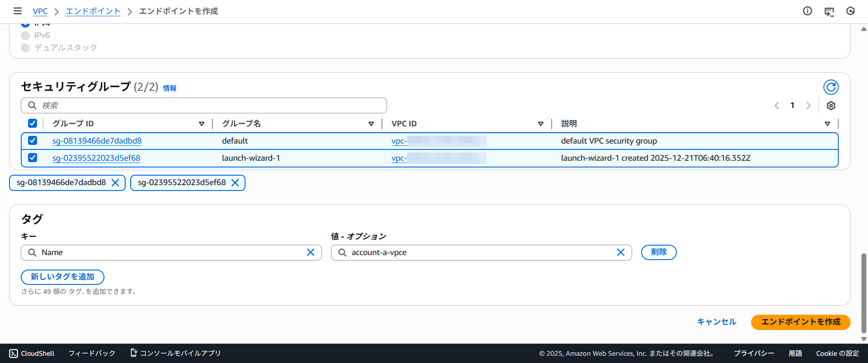Image resolution: width=868 pixels, height=363 pixels.
Task: Clear the account-a-vpce tag value
Action: tap(621, 252)
